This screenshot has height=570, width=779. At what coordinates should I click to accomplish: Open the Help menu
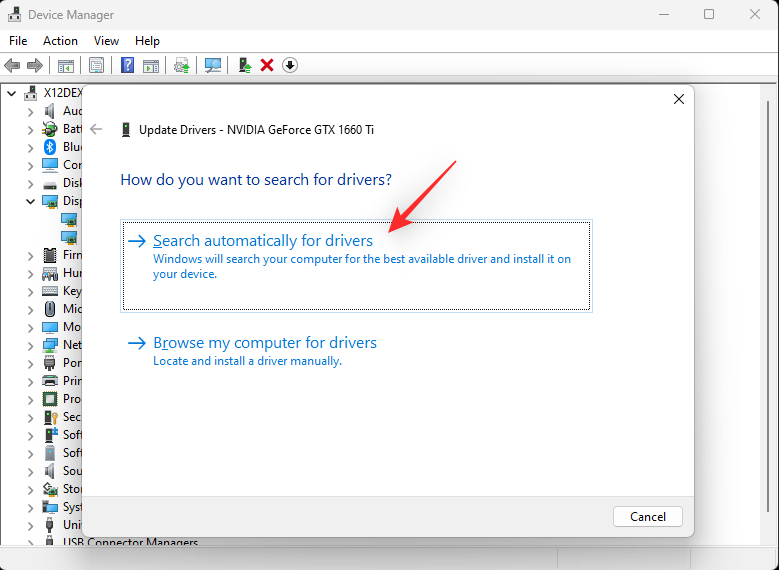coord(147,41)
